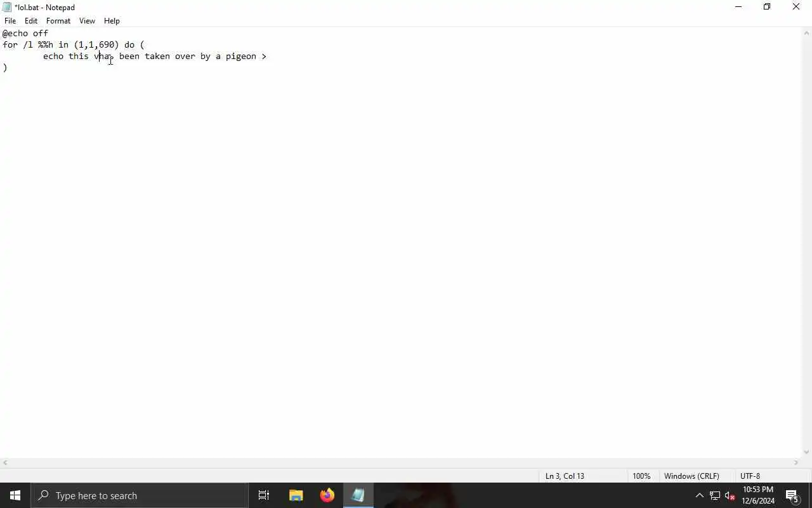Click the word 'echo' on line three

click(53, 56)
